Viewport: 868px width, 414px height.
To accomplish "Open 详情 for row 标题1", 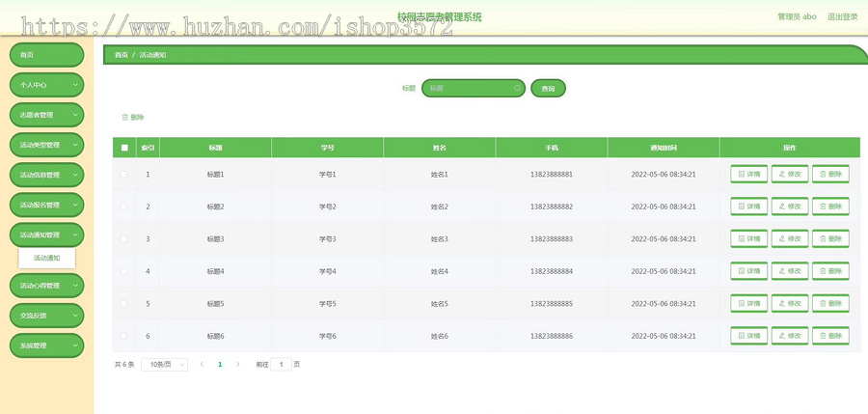I will 749,174.
